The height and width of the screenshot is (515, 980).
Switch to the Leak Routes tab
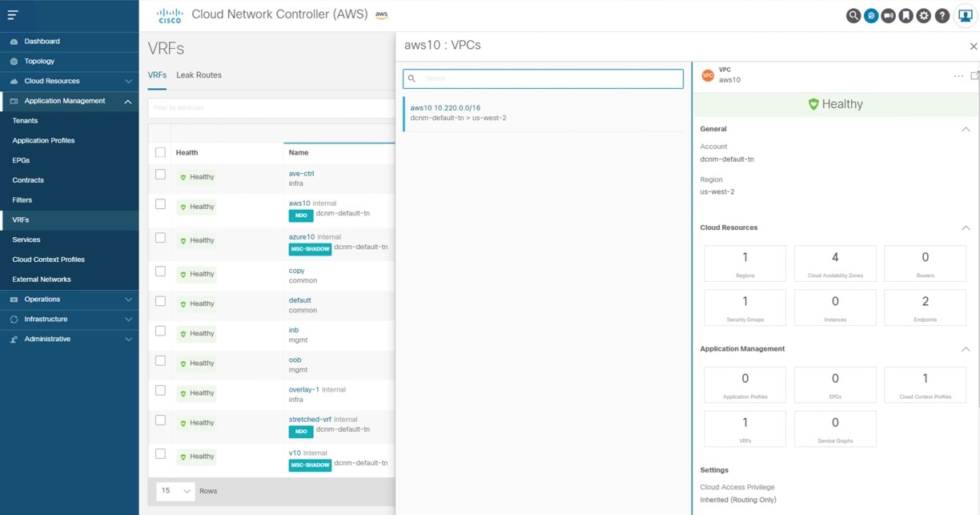[x=199, y=75]
